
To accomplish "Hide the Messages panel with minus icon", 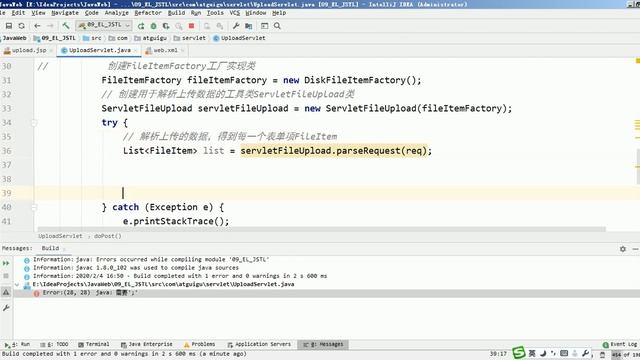I will click(636, 249).
